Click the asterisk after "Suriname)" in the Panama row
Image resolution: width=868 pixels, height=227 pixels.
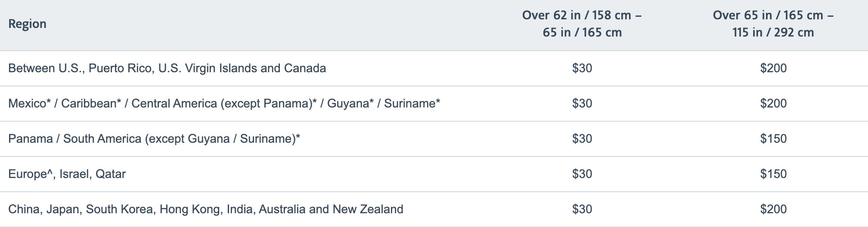(298, 137)
